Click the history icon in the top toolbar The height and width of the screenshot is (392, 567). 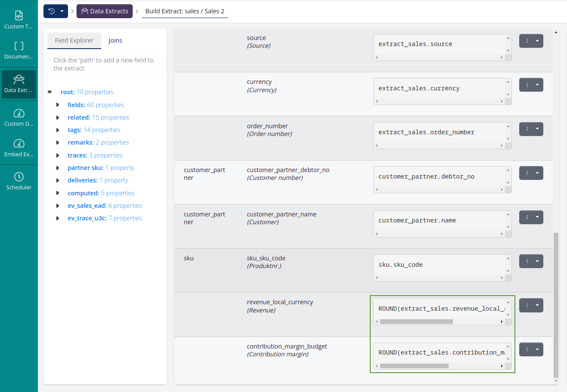[52, 11]
